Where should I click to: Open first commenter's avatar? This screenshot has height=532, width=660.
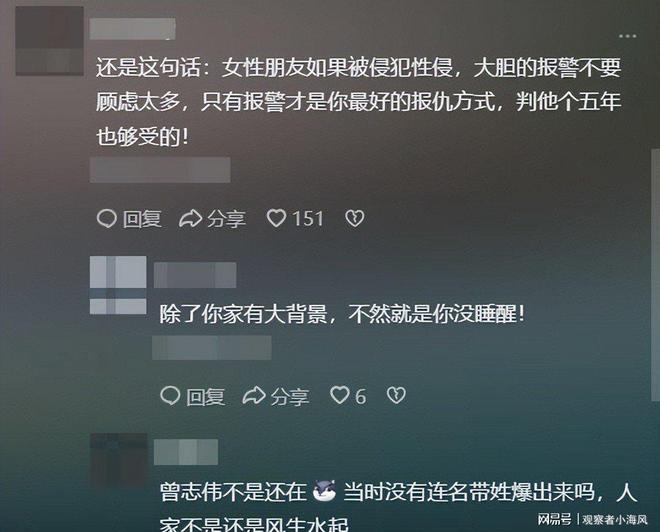tap(50, 40)
